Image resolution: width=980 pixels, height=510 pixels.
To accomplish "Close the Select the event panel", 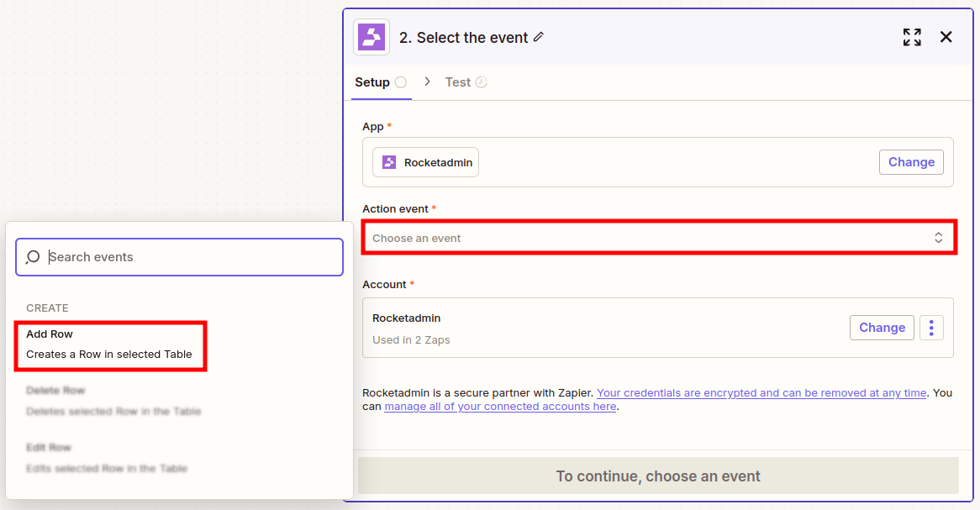I will click(x=946, y=37).
